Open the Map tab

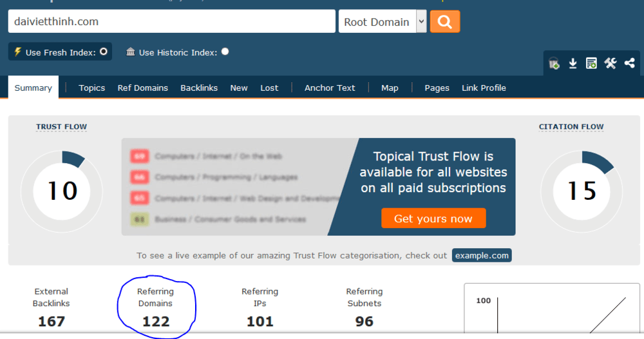[390, 88]
